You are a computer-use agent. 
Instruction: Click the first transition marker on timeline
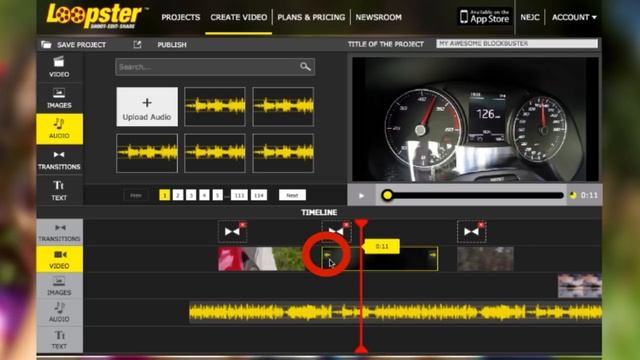(232, 232)
